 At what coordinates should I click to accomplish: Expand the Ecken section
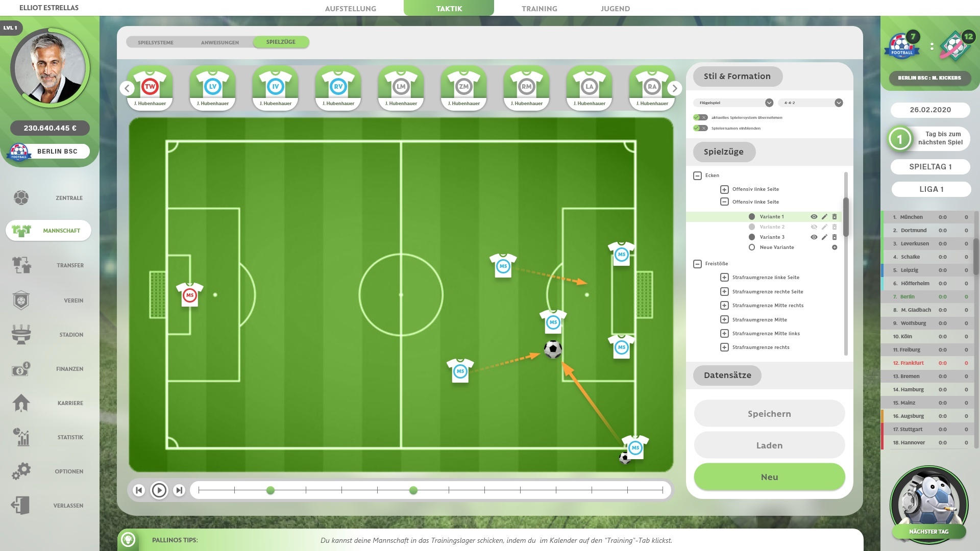coord(697,176)
